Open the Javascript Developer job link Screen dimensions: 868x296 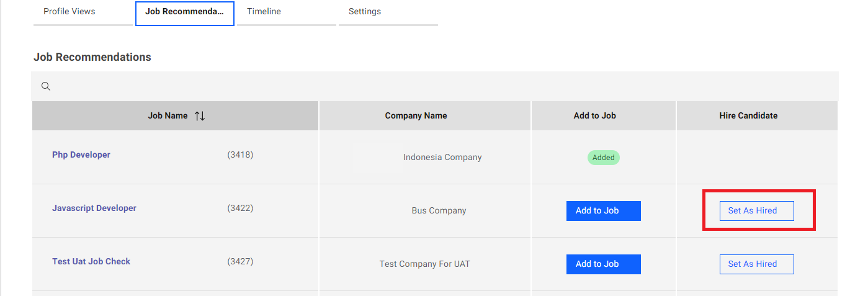(94, 209)
